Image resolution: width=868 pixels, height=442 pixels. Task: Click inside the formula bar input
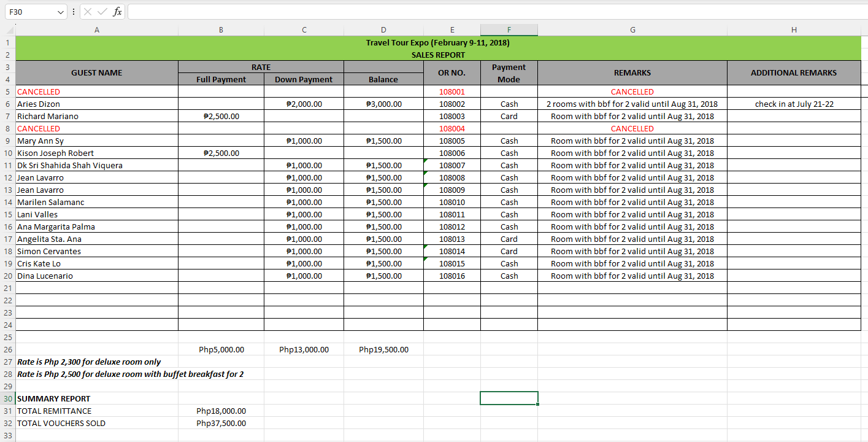[x=497, y=12]
